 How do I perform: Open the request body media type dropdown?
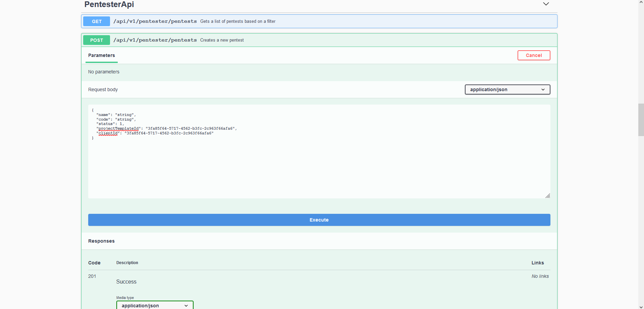click(x=507, y=89)
